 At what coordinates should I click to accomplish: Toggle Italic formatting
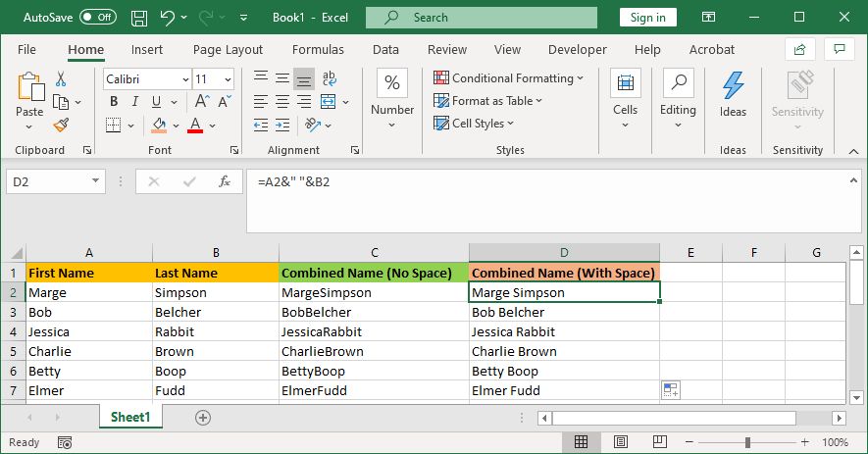[x=134, y=101]
